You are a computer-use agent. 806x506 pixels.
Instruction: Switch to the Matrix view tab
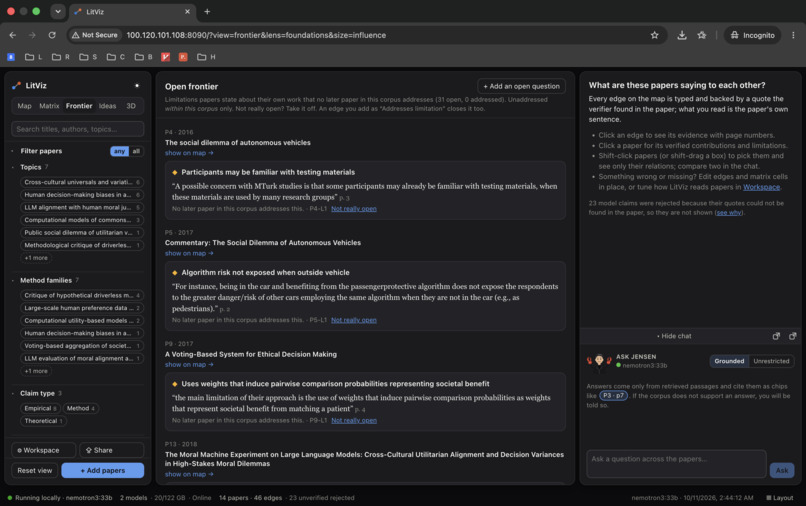pyautogui.click(x=49, y=106)
